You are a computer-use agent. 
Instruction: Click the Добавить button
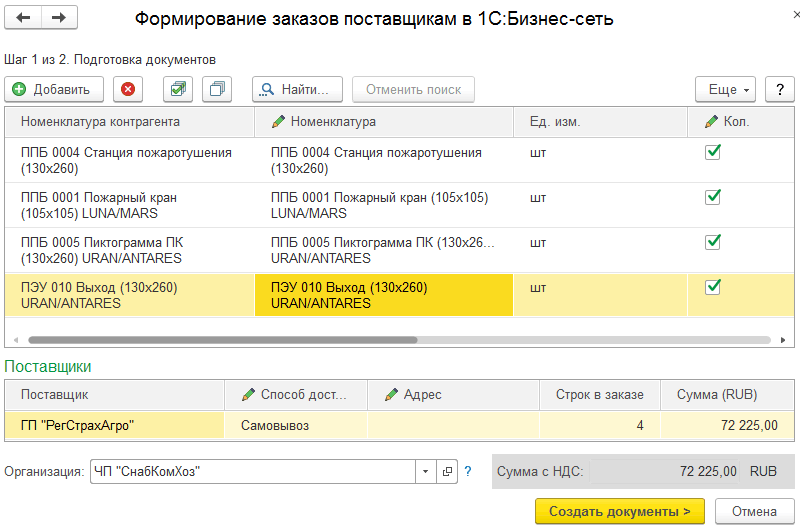click(x=54, y=89)
